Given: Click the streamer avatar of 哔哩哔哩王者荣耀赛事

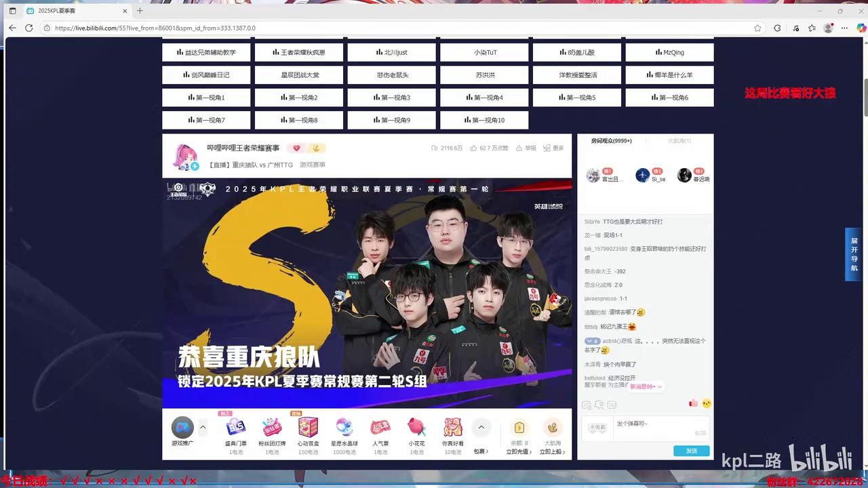Looking at the screenshot, I should (x=186, y=156).
